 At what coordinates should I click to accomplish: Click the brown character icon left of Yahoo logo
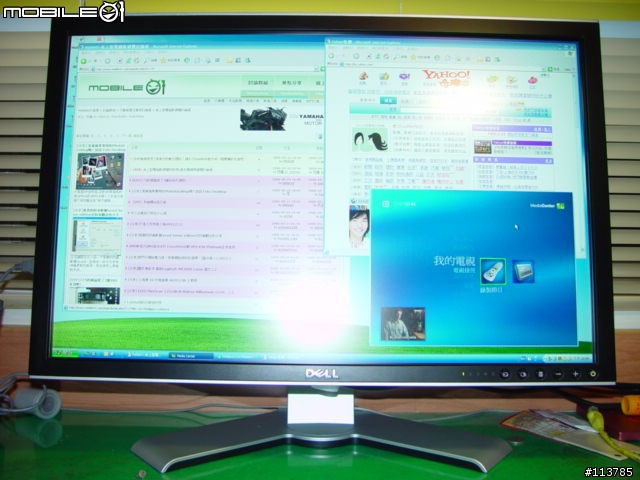coord(363,76)
